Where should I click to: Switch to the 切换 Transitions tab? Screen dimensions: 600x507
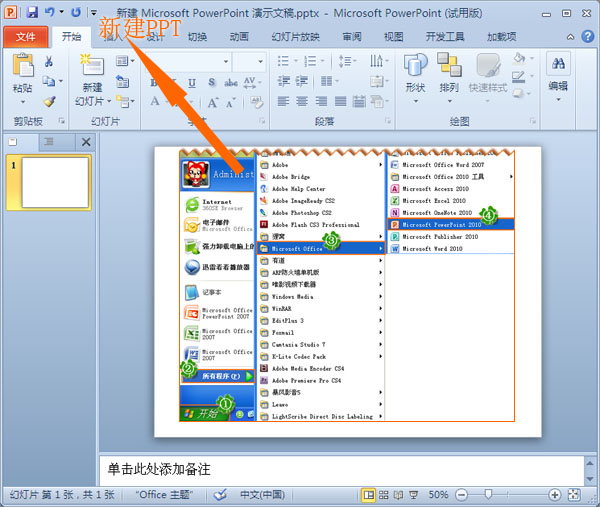pyautogui.click(x=197, y=37)
